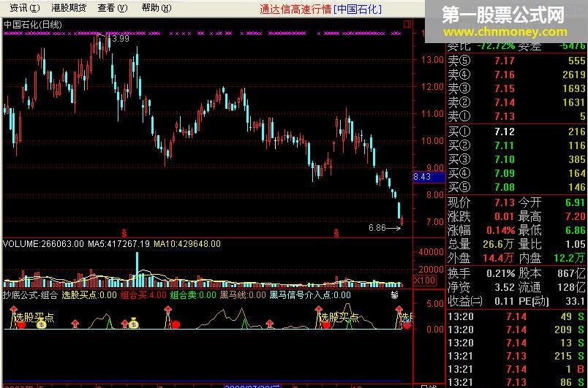Click the 组合买:4.00 header value
Viewport: 588px width, 388px height.
tap(143, 295)
